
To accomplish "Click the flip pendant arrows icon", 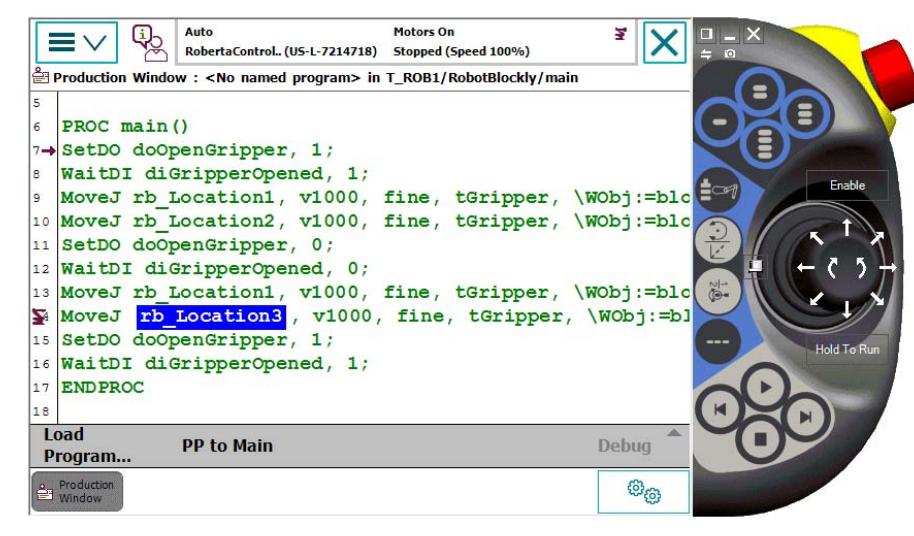I will point(706,54).
